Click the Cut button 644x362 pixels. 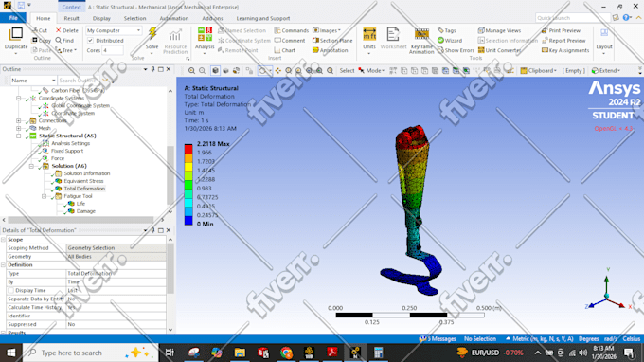[x=40, y=30]
